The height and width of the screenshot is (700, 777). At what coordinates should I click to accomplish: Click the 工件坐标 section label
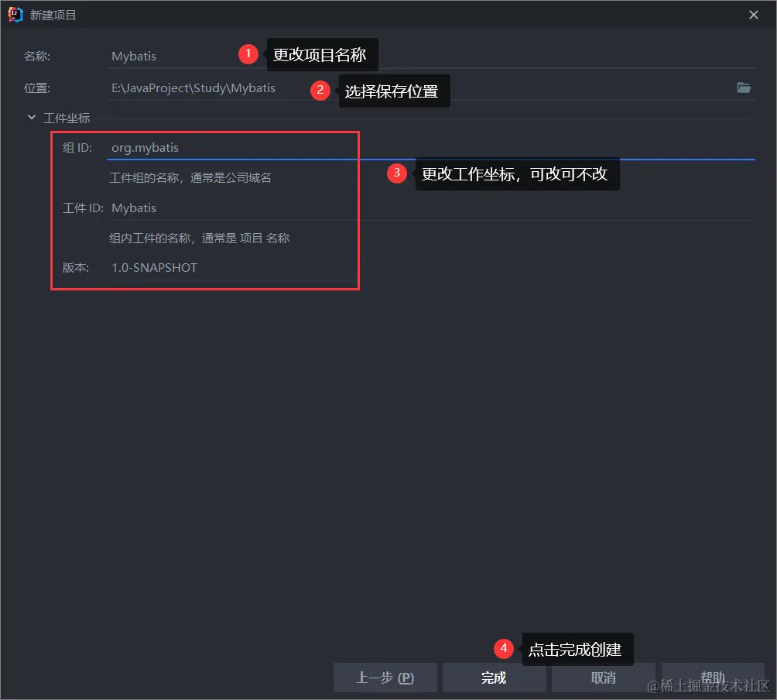pos(67,118)
